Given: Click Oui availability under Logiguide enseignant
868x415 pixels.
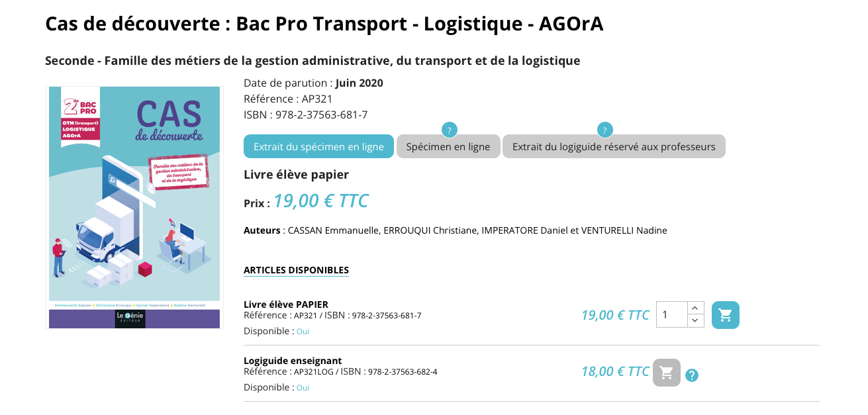Looking at the screenshot, I should click(x=303, y=388).
